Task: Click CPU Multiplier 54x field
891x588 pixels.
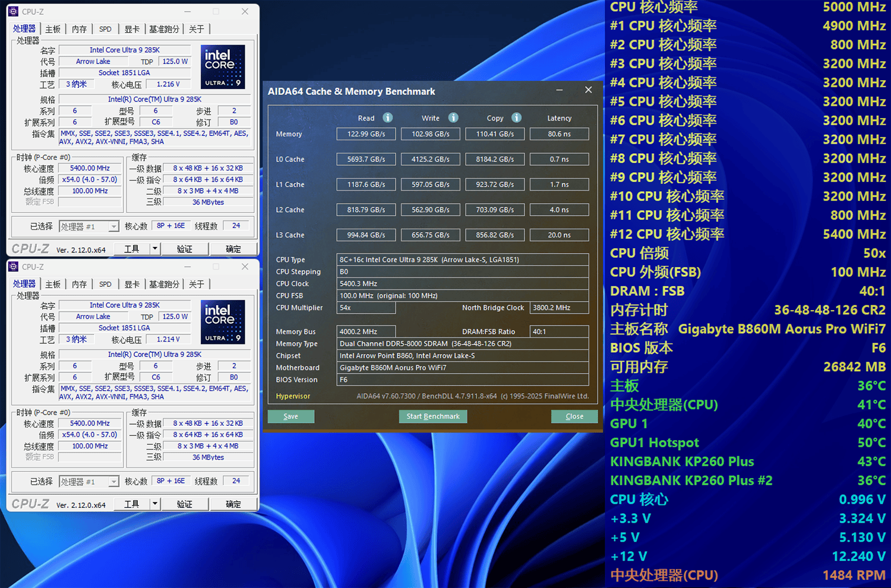Action: coord(366,308)
